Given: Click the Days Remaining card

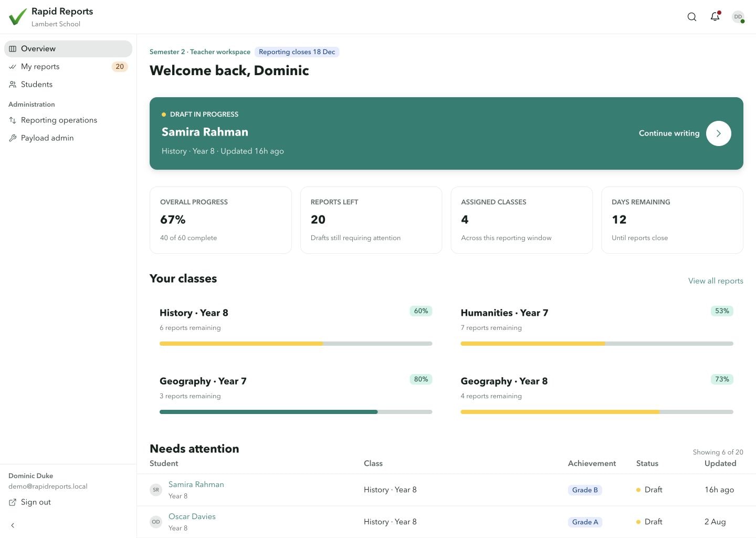Looking at the screenshot, I should click(x=672, y=220).
